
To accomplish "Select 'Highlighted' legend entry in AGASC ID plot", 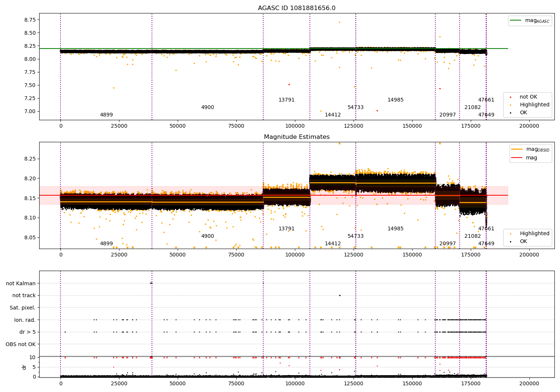I will pos(530,105).
